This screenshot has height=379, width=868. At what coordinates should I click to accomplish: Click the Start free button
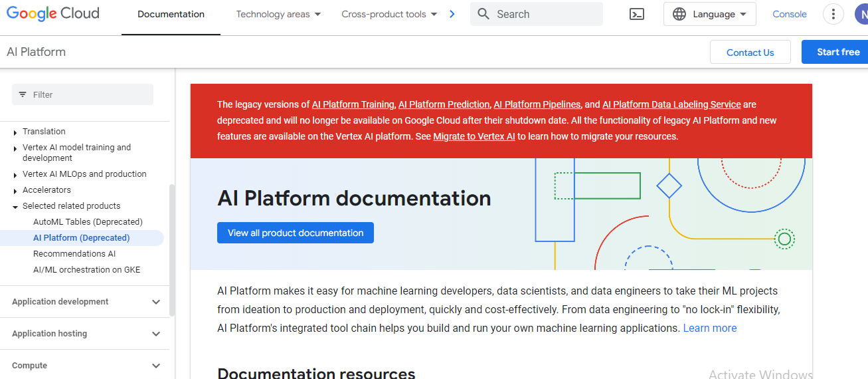point(835,53)
